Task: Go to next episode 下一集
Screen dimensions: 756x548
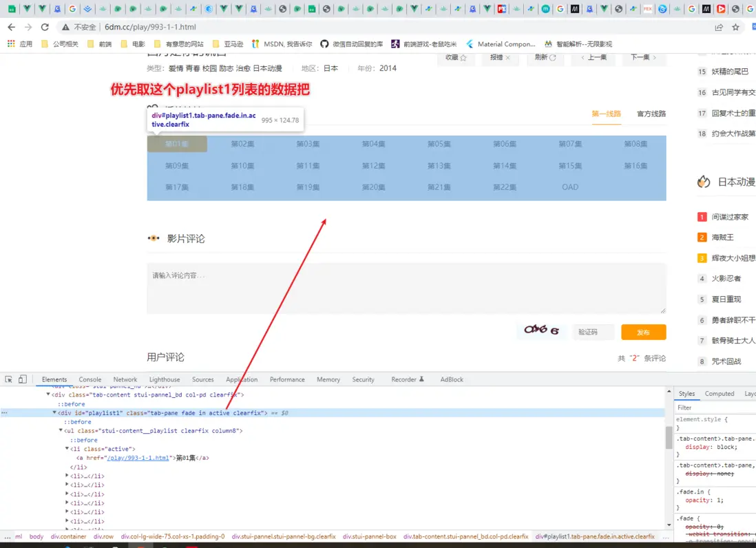Action: [x=643, y=57]
